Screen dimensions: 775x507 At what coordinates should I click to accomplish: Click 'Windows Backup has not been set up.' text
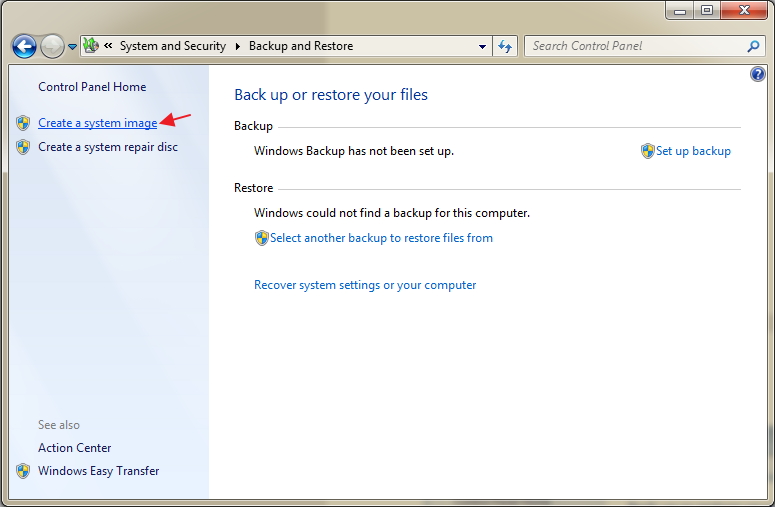coord(354,151)
